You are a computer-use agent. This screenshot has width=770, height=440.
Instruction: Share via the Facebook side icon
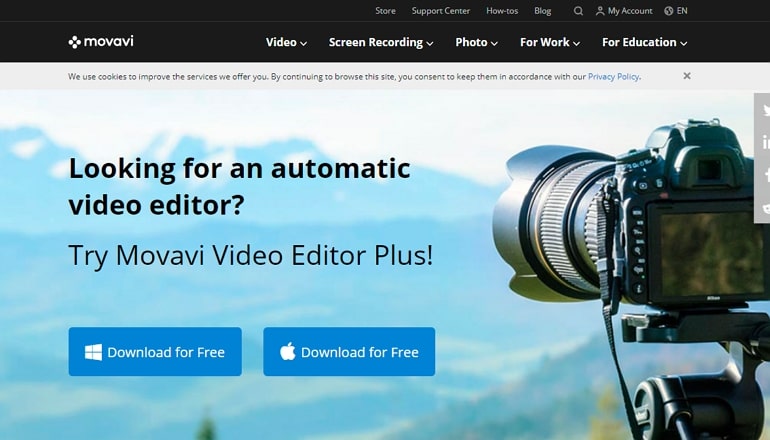pyautogui.click(x=766, y=174)
